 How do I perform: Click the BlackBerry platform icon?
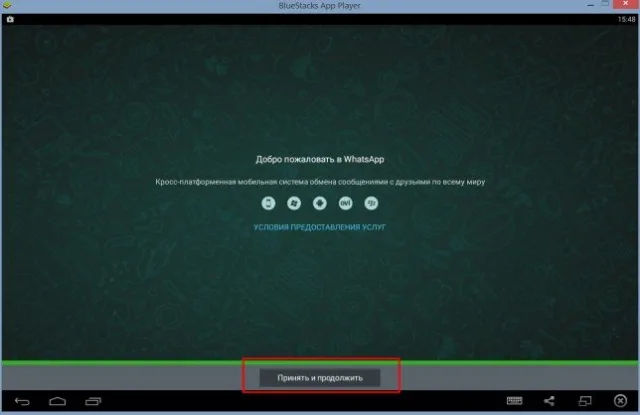click(371, 203)
